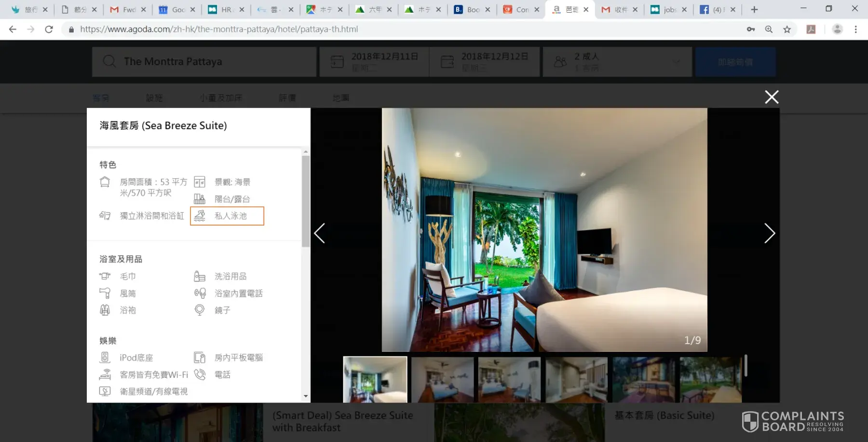Click the blue search button
This screenshot has width=868, height=442.
(x=735, y=62)
